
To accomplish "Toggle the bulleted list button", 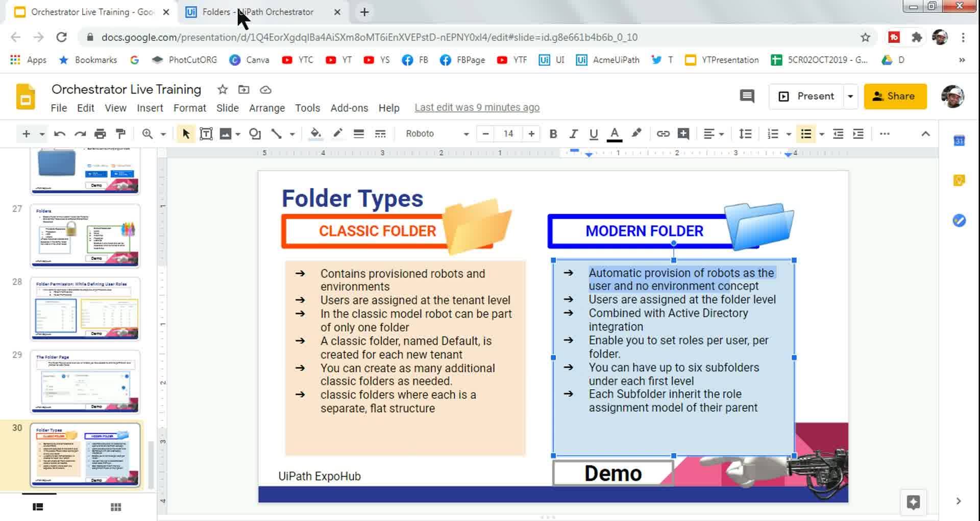I will (806, 134).
